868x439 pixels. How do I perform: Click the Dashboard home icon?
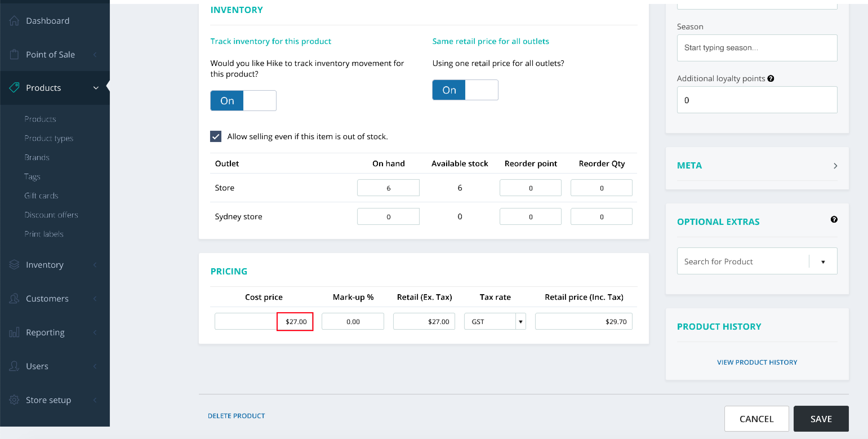pos(14,21)
